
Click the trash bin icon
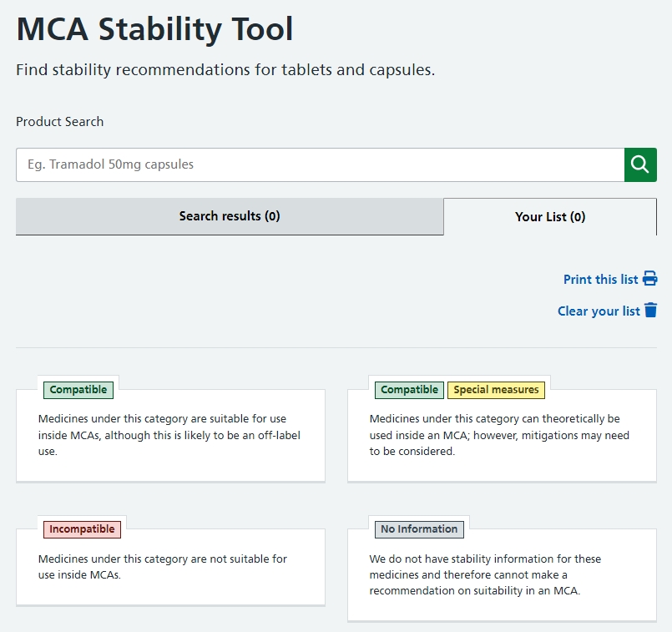(650, 311)
